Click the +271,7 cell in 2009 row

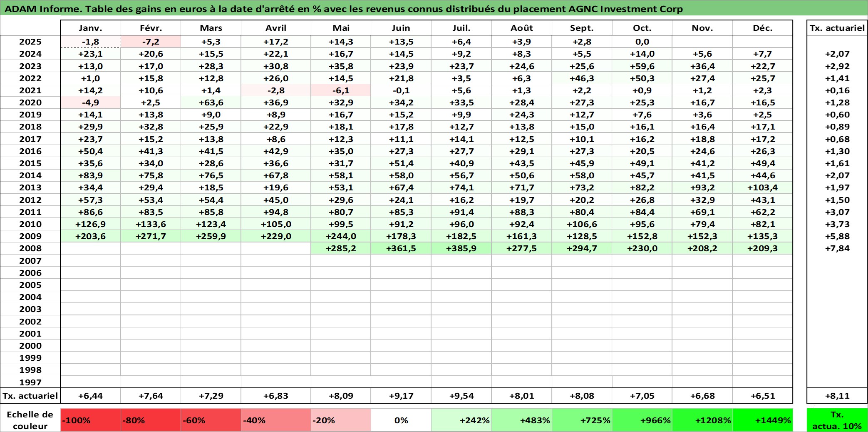151,236
